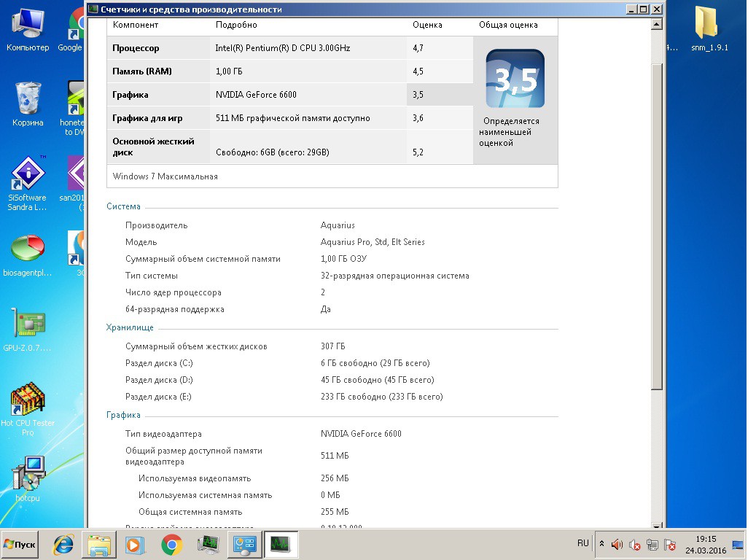
Task: Open the Control Panel taskbar button
Action: click(x=244, y=545)
